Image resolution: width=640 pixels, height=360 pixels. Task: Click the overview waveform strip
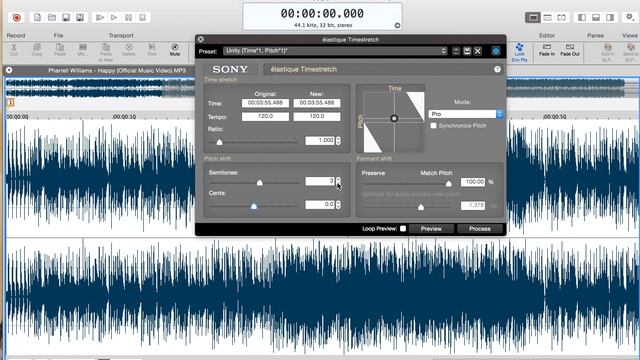click(x=100, y=88)
